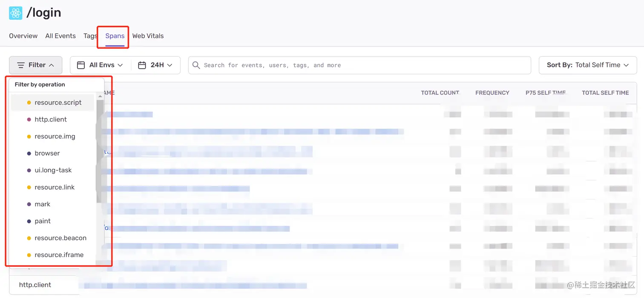Select the mark operation filter

tap(52, 204)
